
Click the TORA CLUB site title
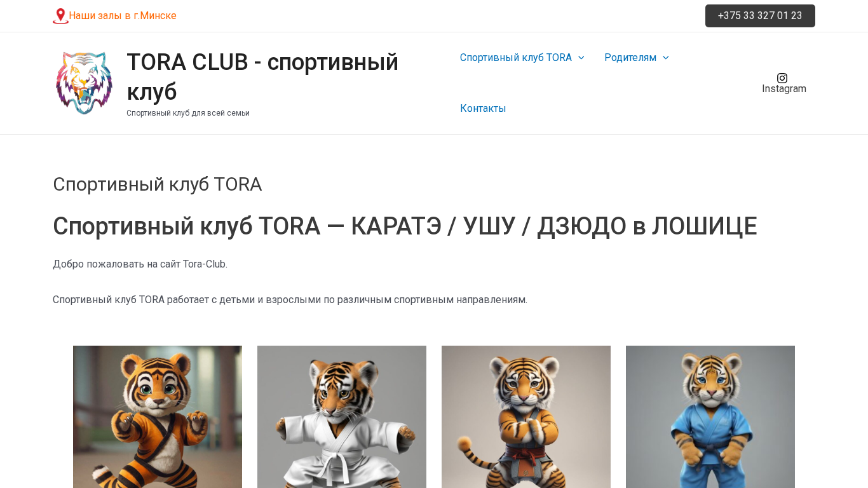tap(262, 76)
